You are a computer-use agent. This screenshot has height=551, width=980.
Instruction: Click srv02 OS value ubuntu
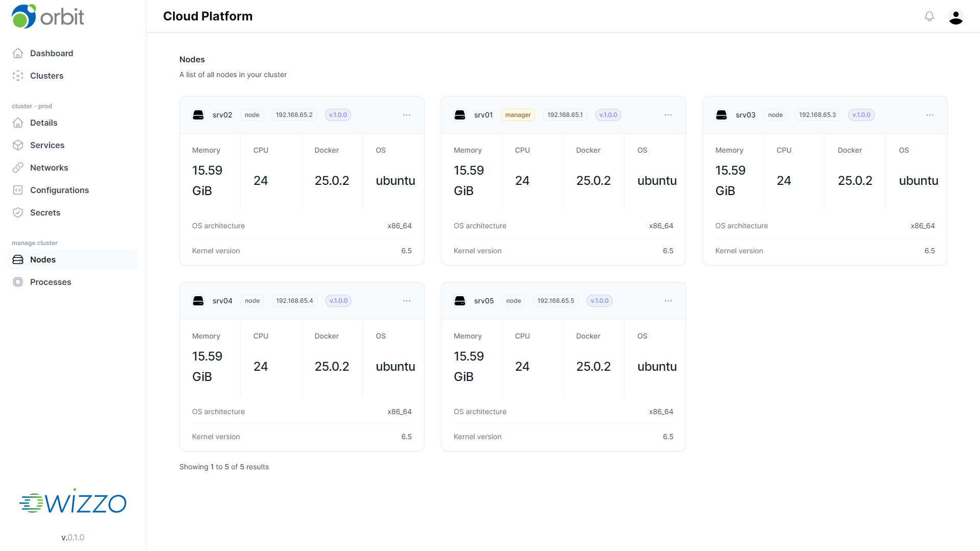coord(395,181)
